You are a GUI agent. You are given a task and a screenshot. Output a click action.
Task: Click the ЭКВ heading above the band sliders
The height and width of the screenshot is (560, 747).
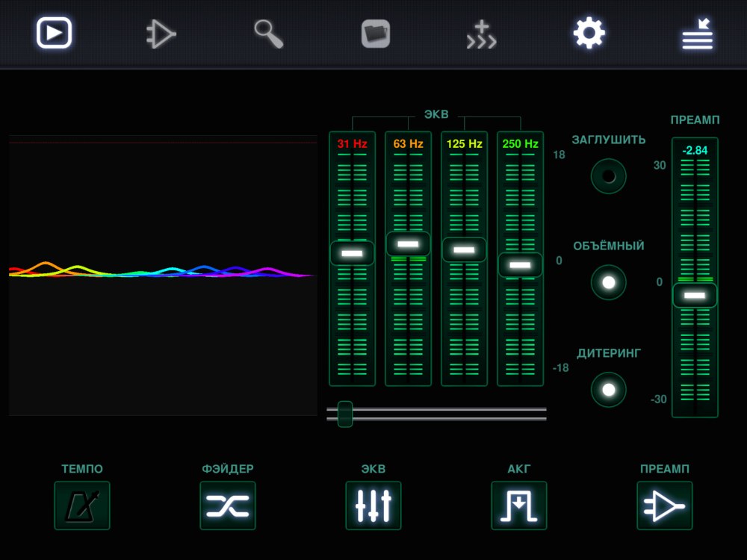[436, 114]
